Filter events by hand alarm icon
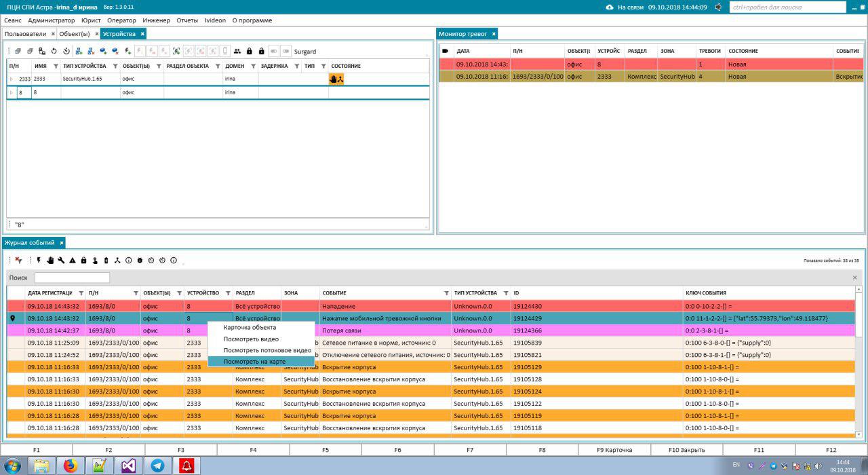Viewport: 868px width, 475px height. [x=50, y=260]
